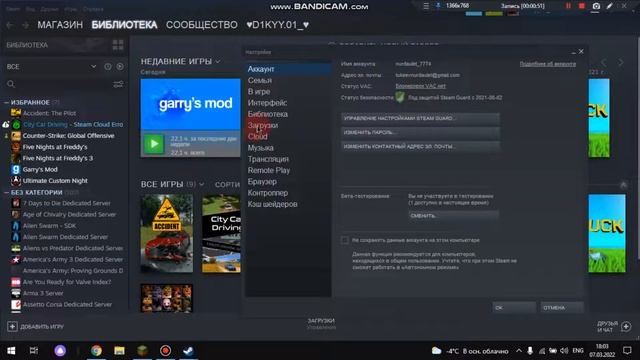The height and width of the screenshot is (360, 640).
Task: Open Task View on taskbar
Action: 34,351
